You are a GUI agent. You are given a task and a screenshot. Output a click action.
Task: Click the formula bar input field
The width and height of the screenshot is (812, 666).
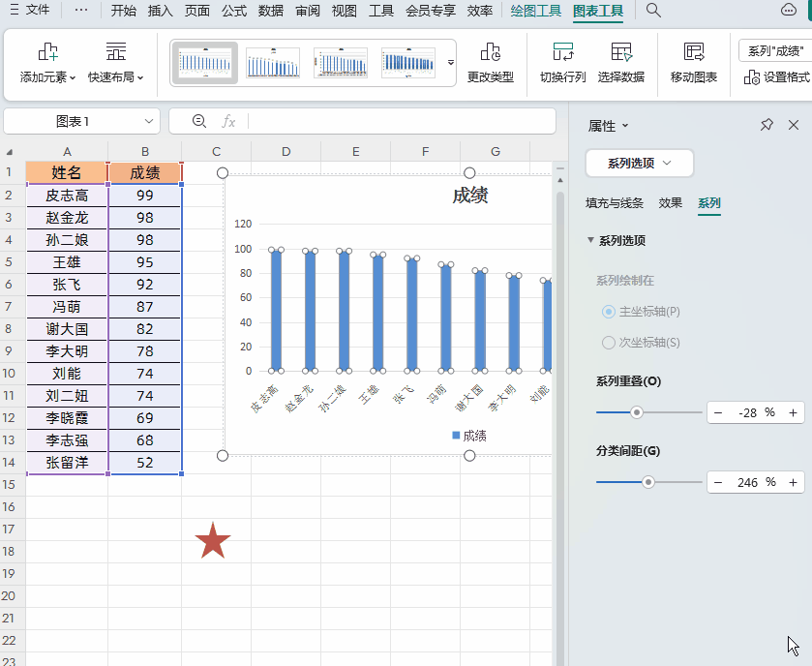(x=402, y=121)
